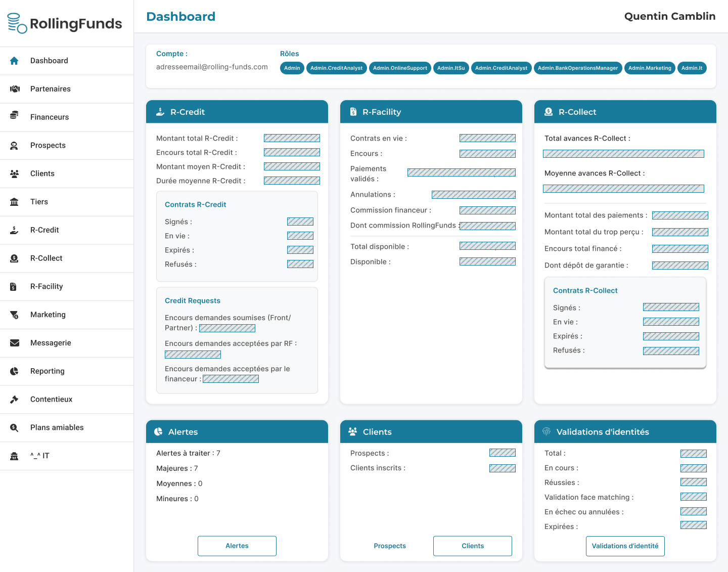Click 'Montant total R-Credit :' label
This screenshot has width=728, height=572.
(x=197, y=138)
